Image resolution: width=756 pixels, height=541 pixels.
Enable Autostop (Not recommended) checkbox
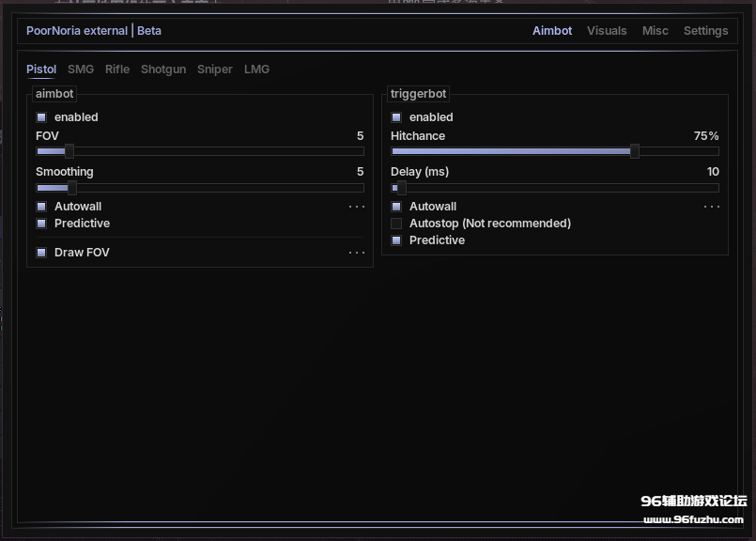396,224
